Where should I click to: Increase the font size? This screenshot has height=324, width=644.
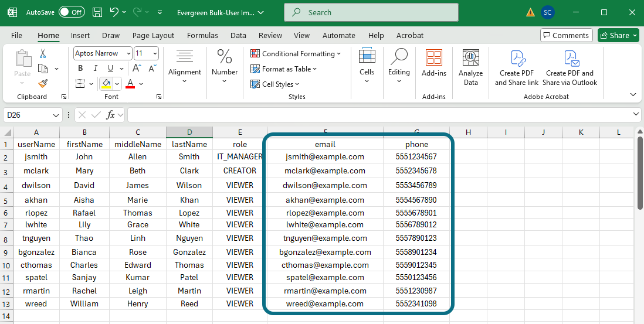[x=137, y=69]
